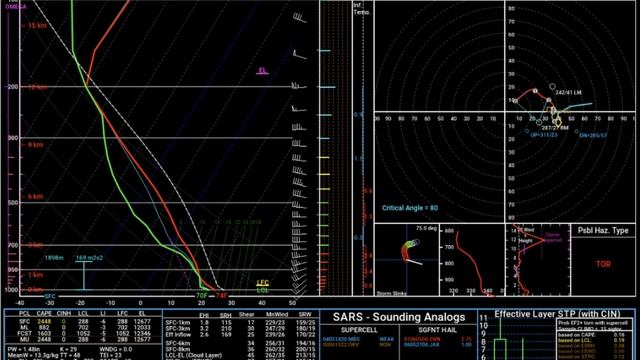Viewport: 640px width, 360px height.
Task: Click the yellow LFC level marker
Action: tap(262, 282)
